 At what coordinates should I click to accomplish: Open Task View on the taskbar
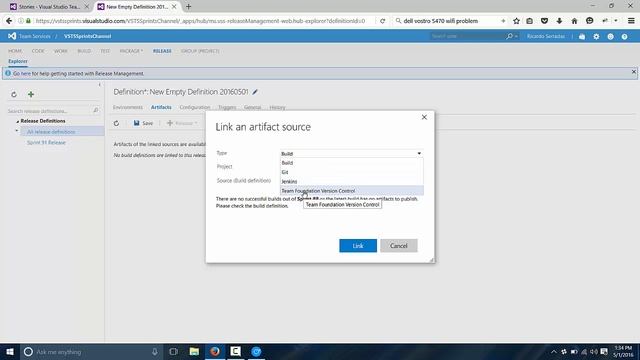click(173, 351)
